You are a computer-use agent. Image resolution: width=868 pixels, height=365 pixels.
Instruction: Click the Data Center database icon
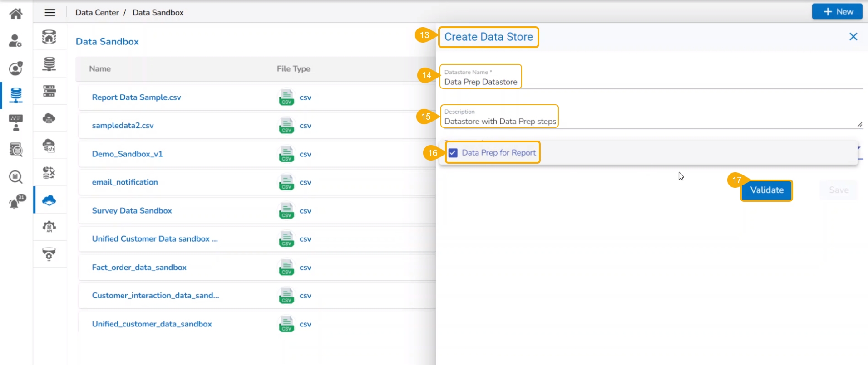coord(16,95)
